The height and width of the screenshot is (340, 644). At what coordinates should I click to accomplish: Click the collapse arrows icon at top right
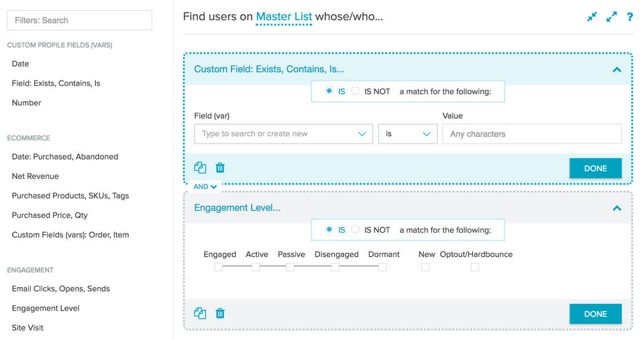[x=592, y=17]
